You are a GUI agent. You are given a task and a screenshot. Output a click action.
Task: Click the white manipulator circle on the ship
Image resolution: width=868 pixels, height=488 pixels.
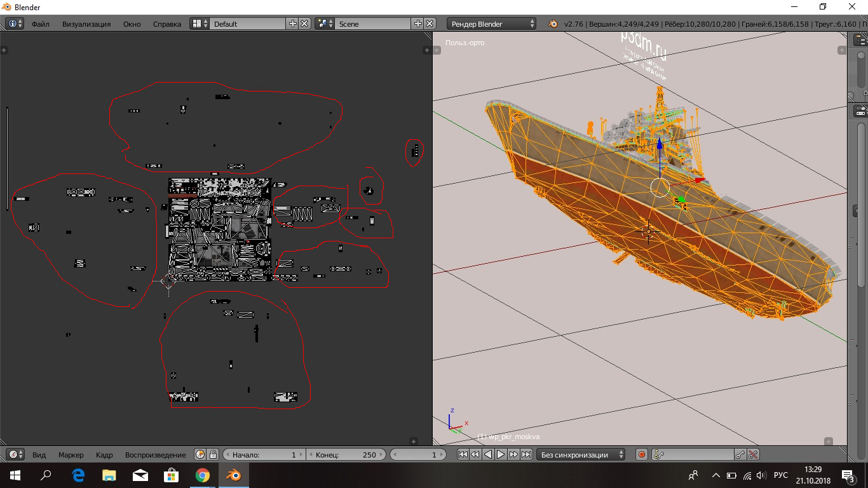click(660, 187)
